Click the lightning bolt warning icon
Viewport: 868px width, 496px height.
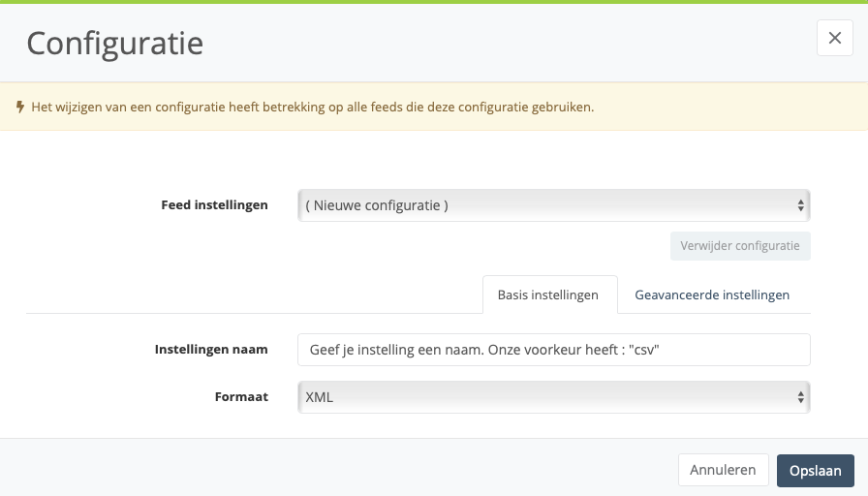(20, 107)
